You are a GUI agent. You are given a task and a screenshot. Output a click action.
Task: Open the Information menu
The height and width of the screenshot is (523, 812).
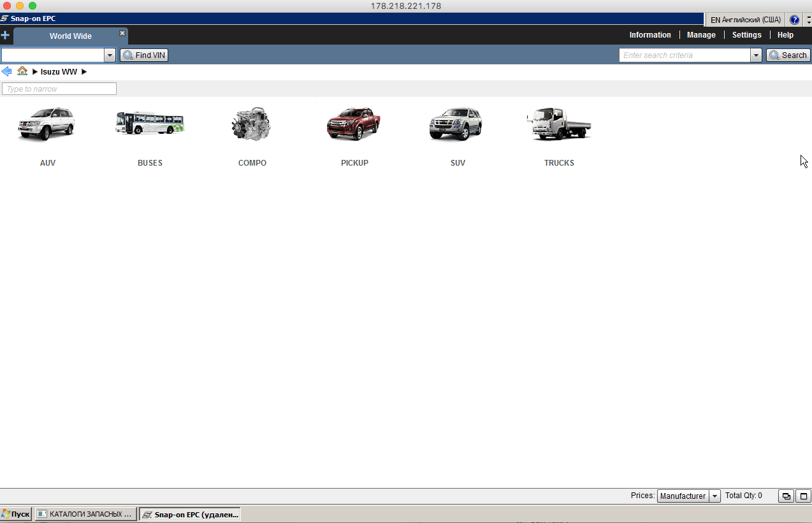[649, 35]
